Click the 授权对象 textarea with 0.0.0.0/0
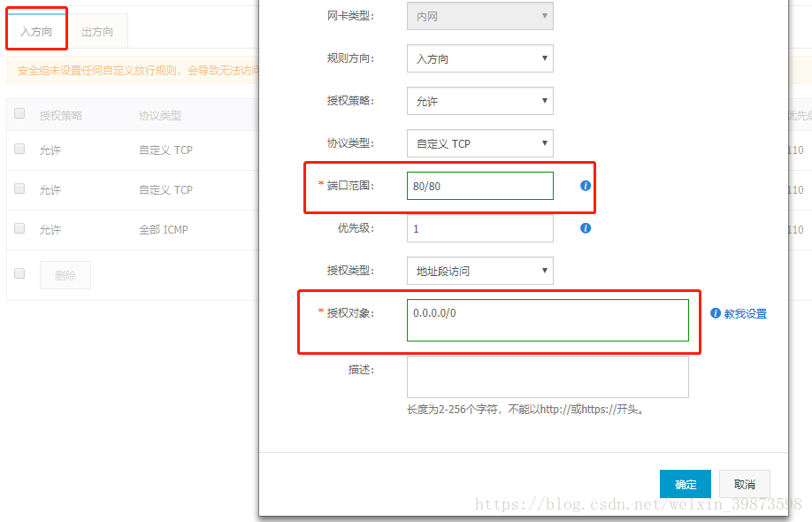The height and width of the screenshot is (522, 812). (548, 320)
